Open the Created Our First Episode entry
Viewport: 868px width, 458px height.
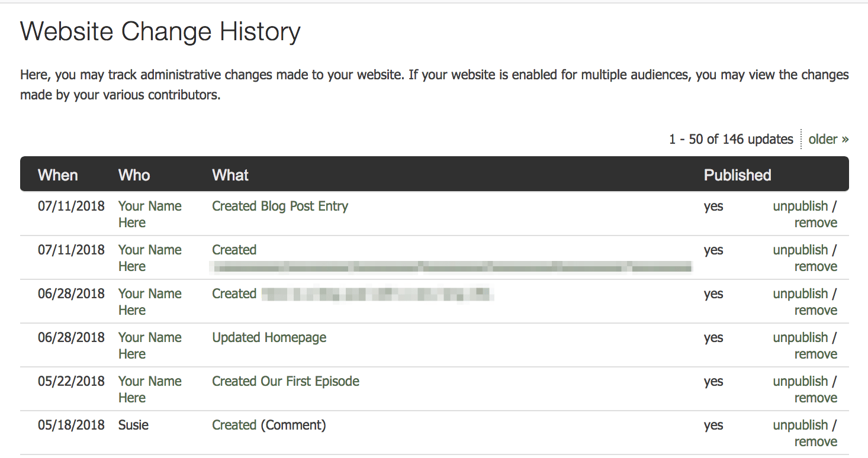285,381
